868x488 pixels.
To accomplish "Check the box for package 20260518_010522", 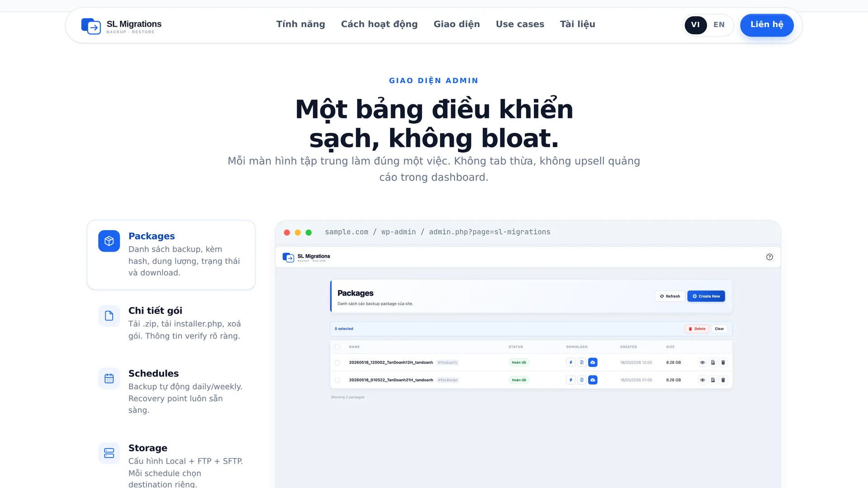I will [x=337, y=380].
